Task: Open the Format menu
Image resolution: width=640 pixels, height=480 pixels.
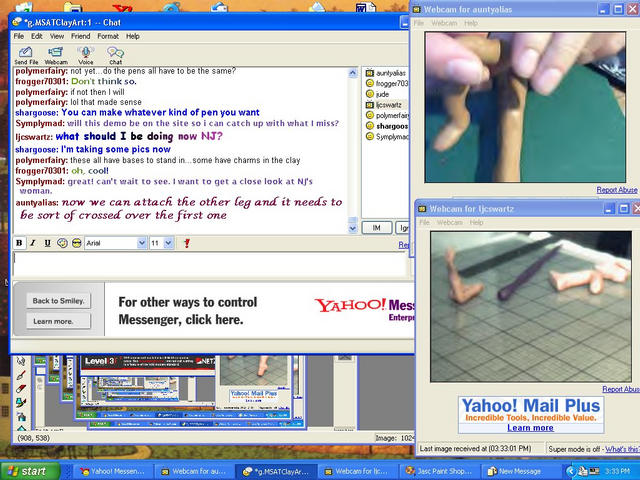Action: pyautogui.click(x=108, y=36)
